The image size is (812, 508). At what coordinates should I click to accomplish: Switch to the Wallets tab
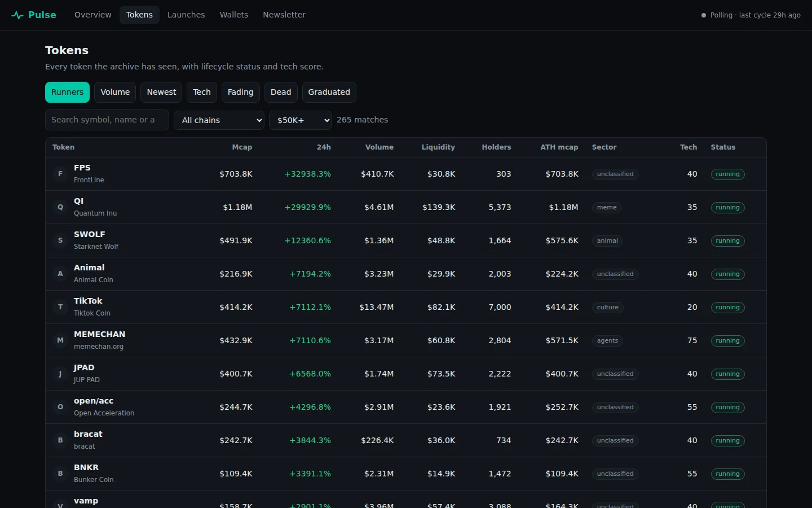point(234,15)
